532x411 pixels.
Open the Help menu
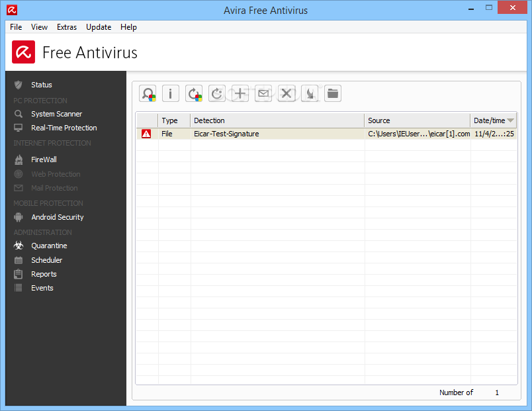pos(128,27)
